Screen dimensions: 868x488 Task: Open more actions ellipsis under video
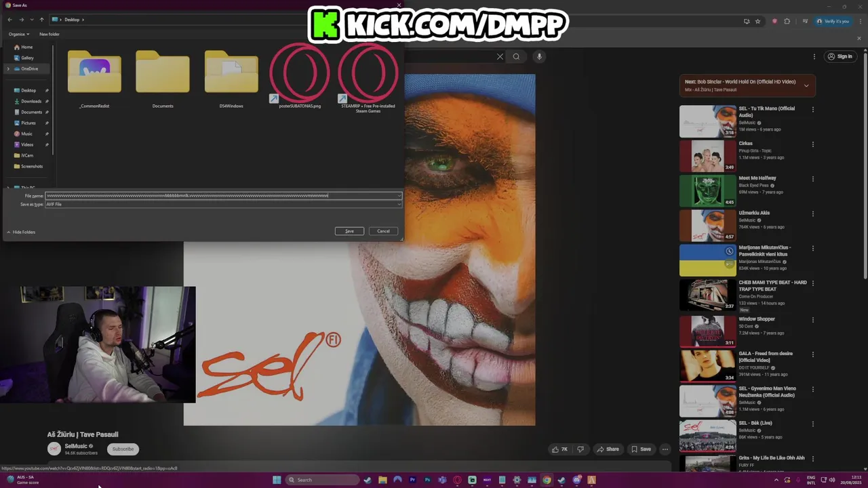665,449
